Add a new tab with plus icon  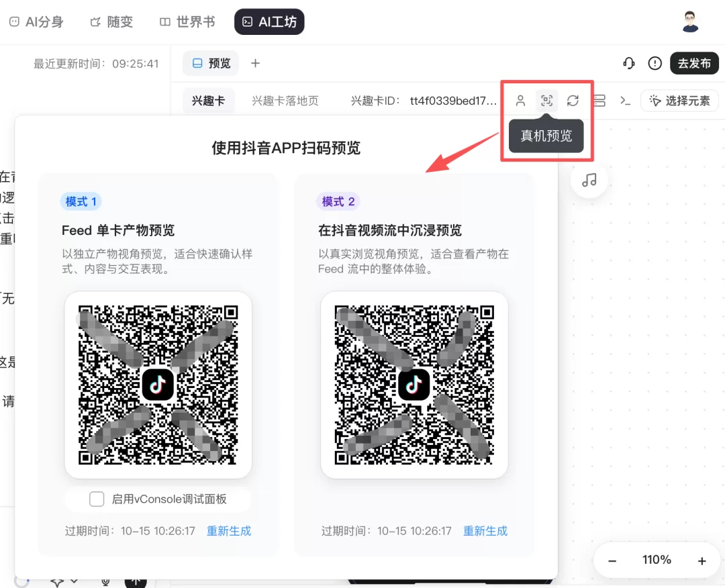255,63
